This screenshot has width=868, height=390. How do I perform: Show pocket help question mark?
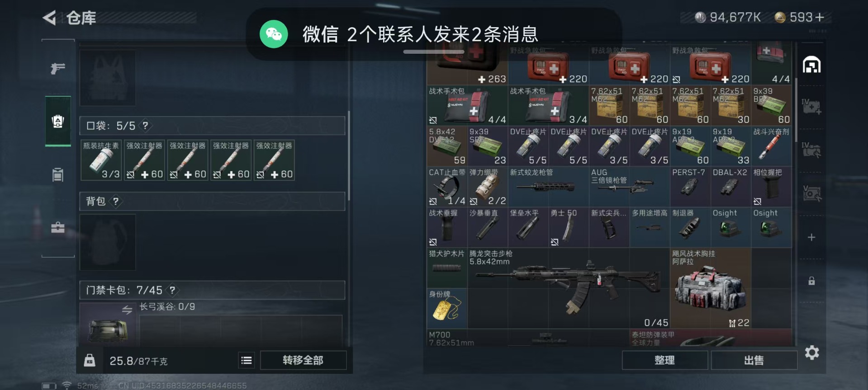click(x=145, y=126)
